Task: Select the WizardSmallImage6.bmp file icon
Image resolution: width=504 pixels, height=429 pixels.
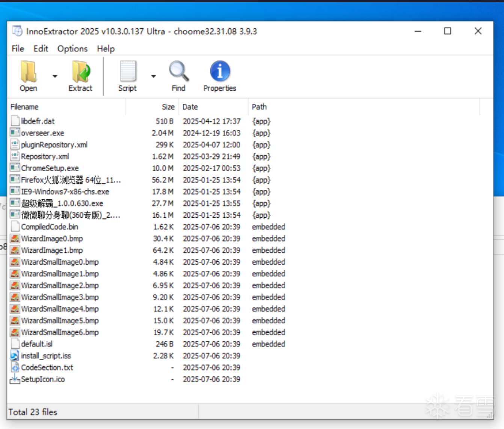Action: click(x=15, y=332)
